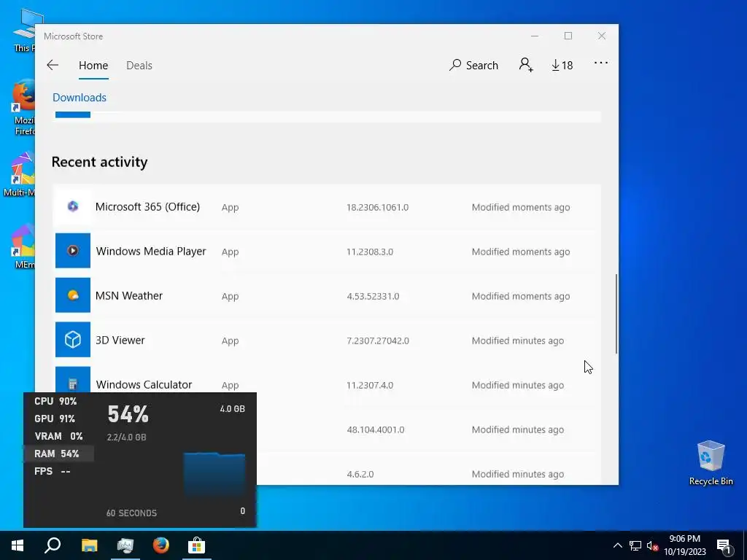Open the network status tray icon

click(x=635, y=545)
